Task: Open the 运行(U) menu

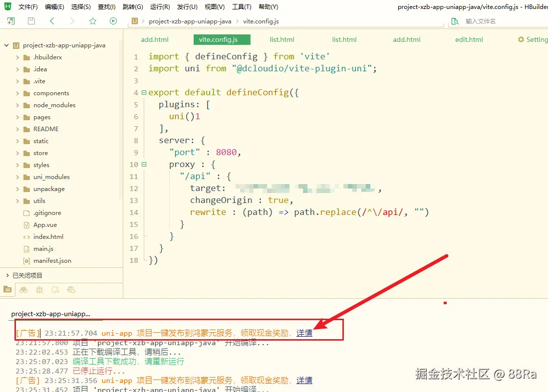Action: 160,6
